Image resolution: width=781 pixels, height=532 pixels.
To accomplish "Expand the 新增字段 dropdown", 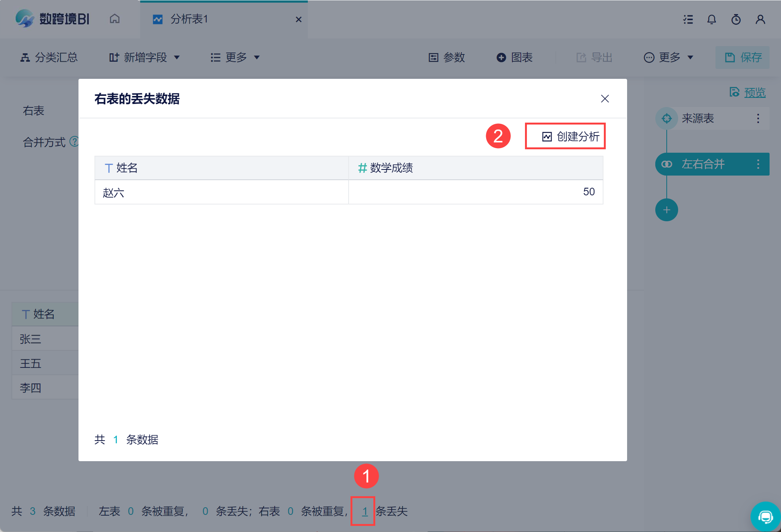I will click(x=145, y=58).
